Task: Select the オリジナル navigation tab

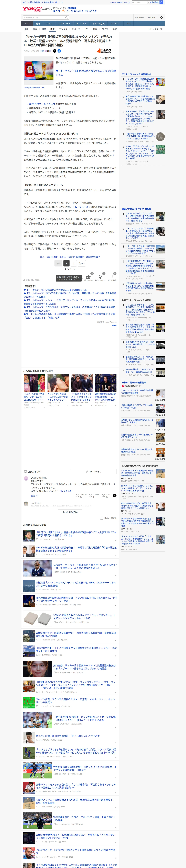Action: pyautogui.click(x=81, y=24)
